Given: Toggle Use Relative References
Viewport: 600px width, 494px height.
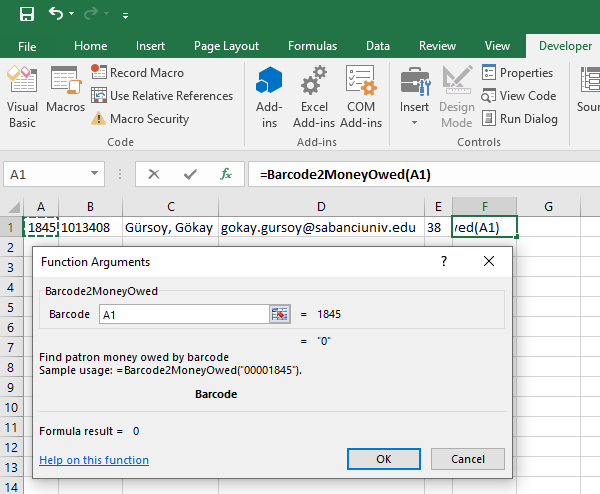Looking at the screenshot, I should tap(162, 96).
